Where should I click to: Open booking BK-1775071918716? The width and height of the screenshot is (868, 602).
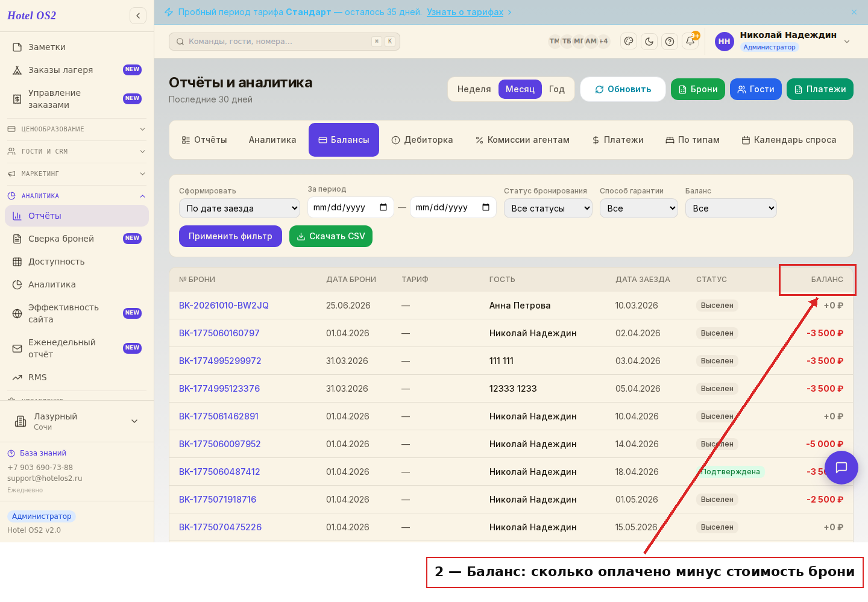coord(218,500)
